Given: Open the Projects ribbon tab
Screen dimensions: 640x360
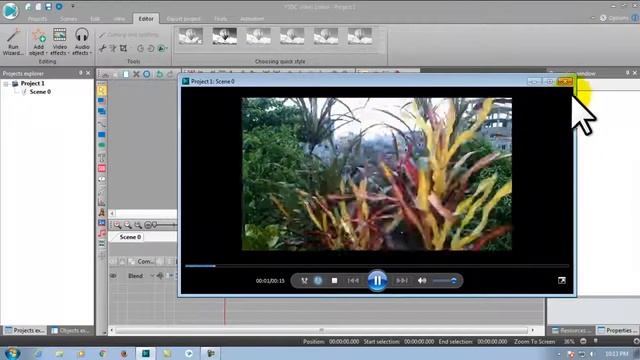Looking at the screenshot, I should click(x=37, y=19).
